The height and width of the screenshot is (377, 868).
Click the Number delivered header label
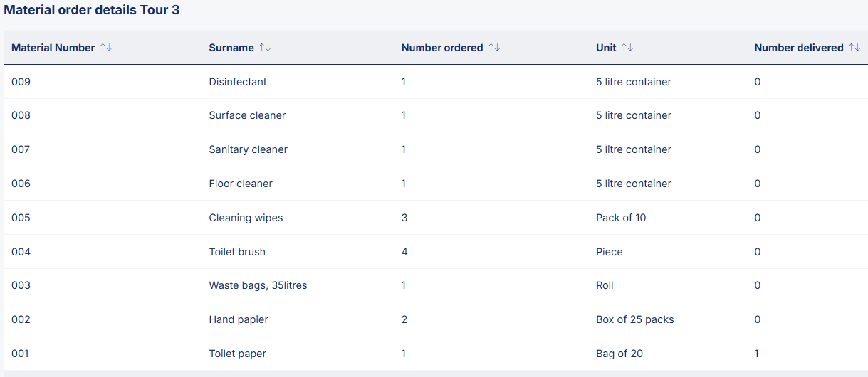pos(798,48)
